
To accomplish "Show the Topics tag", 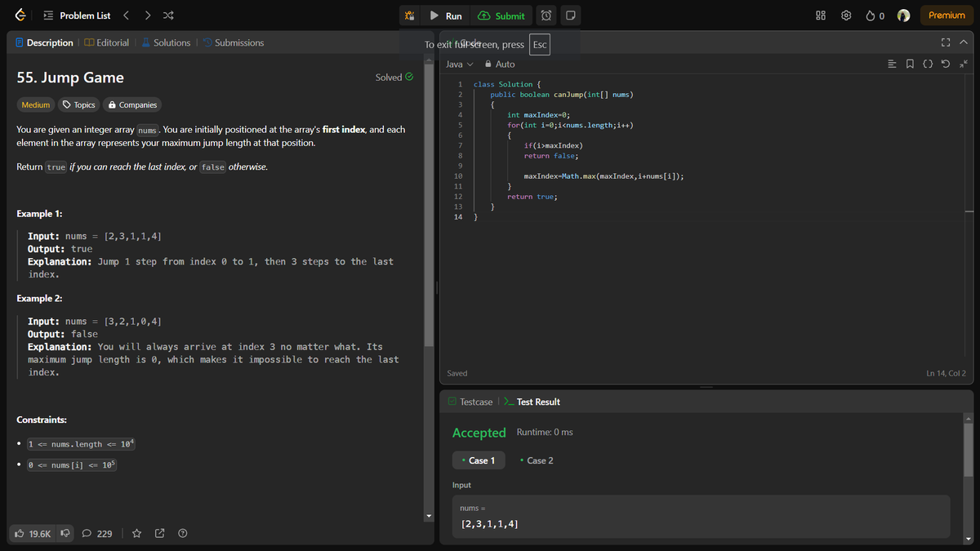I will tap(79, 104).
